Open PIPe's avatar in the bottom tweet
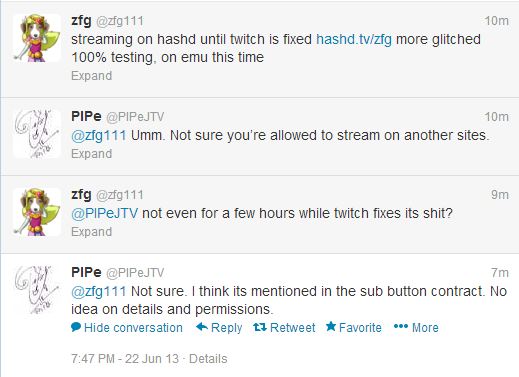The height and width of the screenshot is (377, 519). point(37,290)
